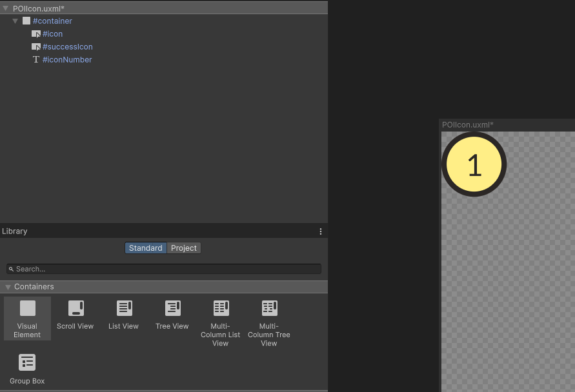Pick the Multi-Column Tree View icon
The image size is (575, 392).
[x=270, y=308]
